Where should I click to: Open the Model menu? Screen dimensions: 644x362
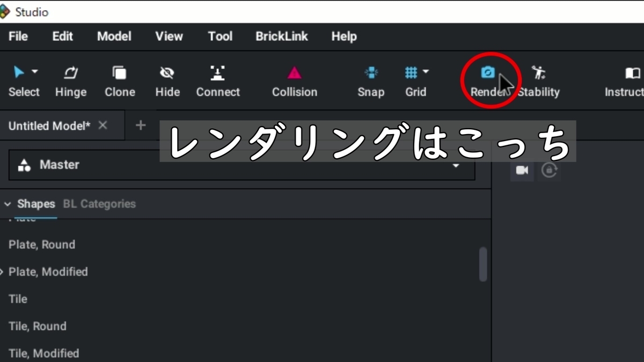point(114,36)
